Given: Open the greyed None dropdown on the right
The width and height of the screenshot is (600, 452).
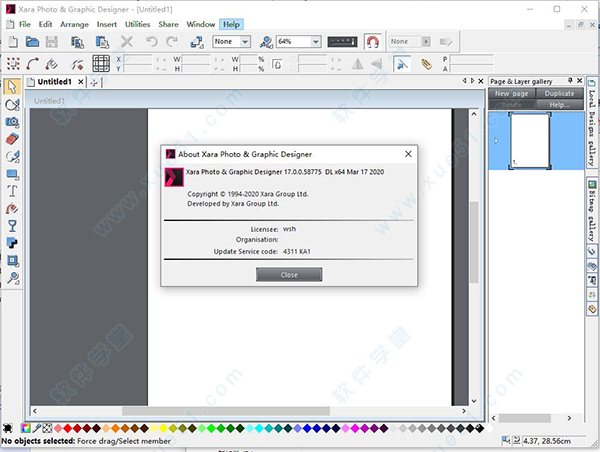Looking at the screenshot, I should point(426,41).
